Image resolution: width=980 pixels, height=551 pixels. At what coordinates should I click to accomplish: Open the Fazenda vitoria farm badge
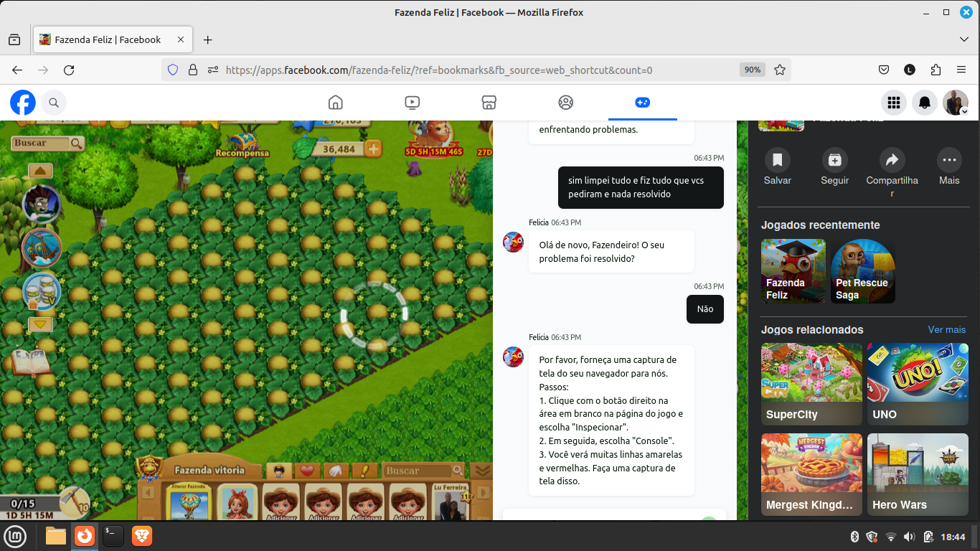click(x=149, y=470)
